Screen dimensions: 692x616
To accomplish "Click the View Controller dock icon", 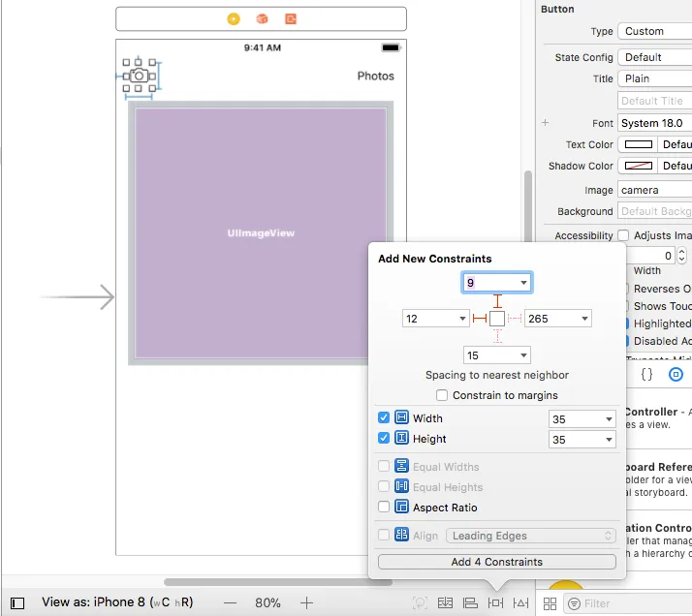I will point(234,19).
